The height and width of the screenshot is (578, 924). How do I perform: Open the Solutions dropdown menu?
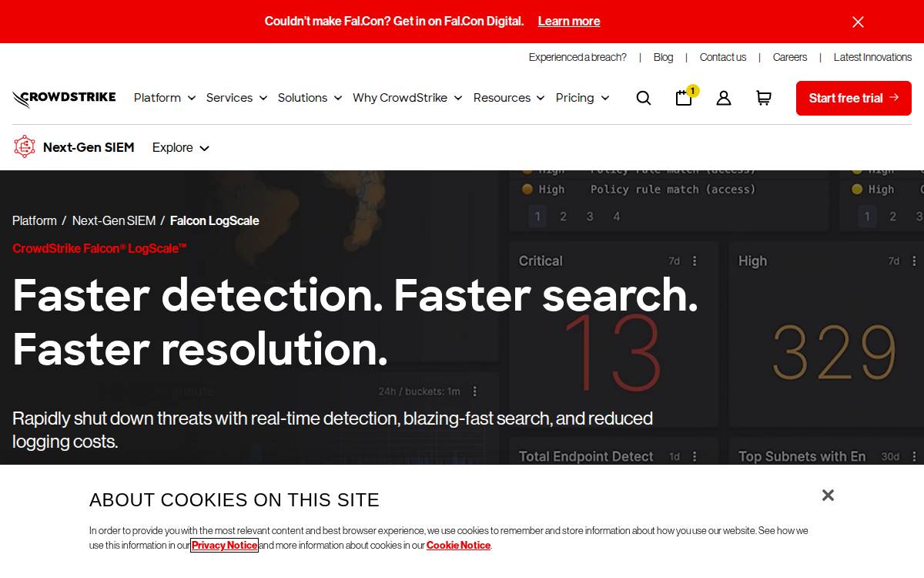coord(310,98)
